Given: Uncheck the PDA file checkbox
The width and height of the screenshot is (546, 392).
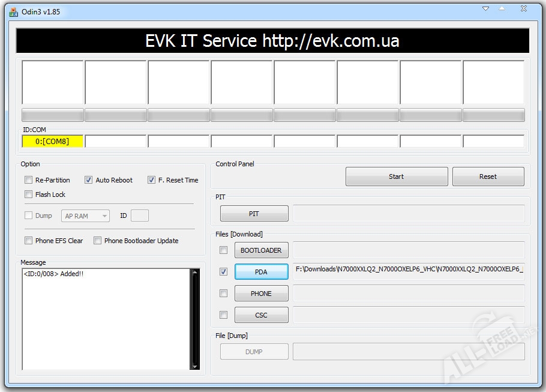Looking at the screenshot, I should (223, 272).
